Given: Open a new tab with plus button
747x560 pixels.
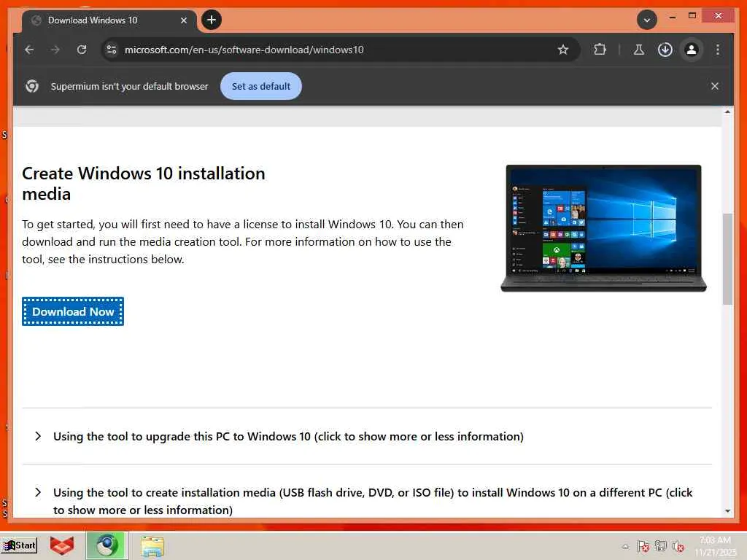Looking at the screenshot, I should 212,20.
